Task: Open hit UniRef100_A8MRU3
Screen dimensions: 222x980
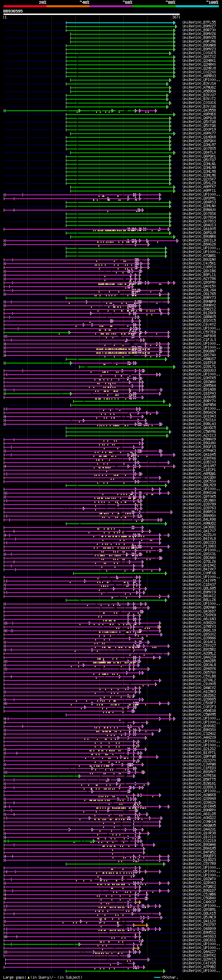Action: pos(199,76)
